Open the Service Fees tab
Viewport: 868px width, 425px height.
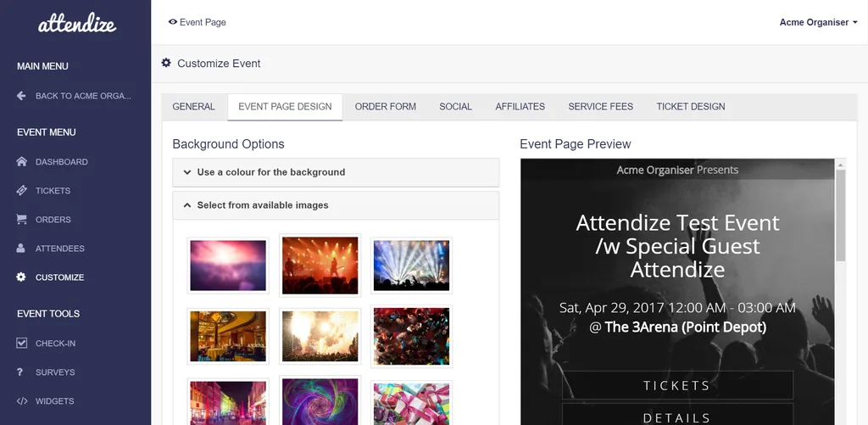601,107
